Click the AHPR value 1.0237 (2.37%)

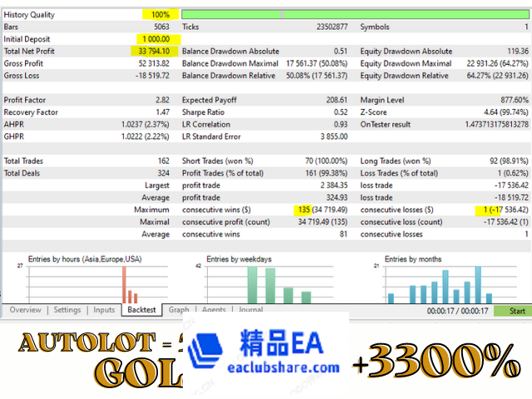(145, 125)
